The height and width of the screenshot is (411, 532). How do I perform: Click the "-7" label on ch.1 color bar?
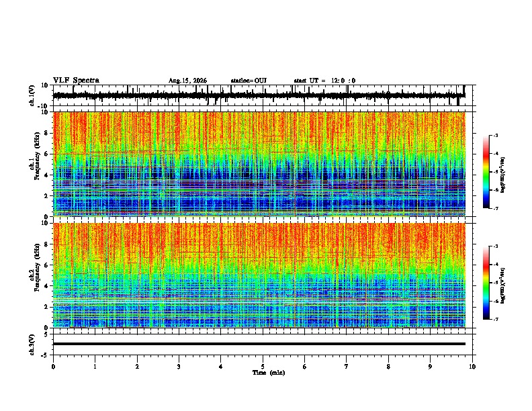496,209
